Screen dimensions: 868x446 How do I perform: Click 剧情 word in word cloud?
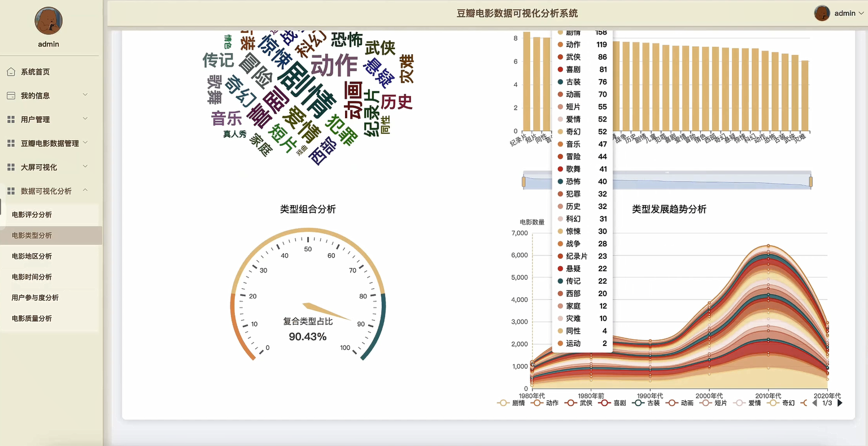[307, 90]
